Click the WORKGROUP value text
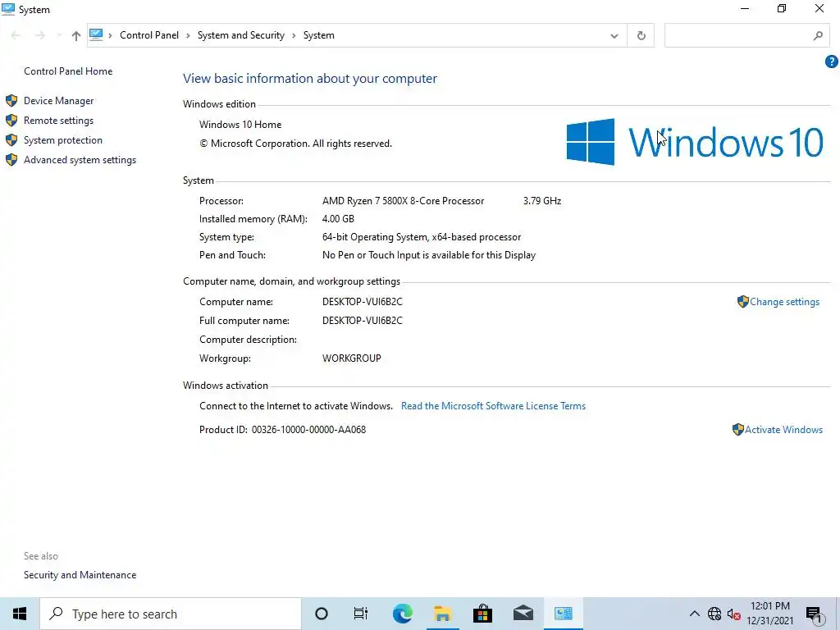The width and height of the screenshot is (840, 630). pos(351,358)
